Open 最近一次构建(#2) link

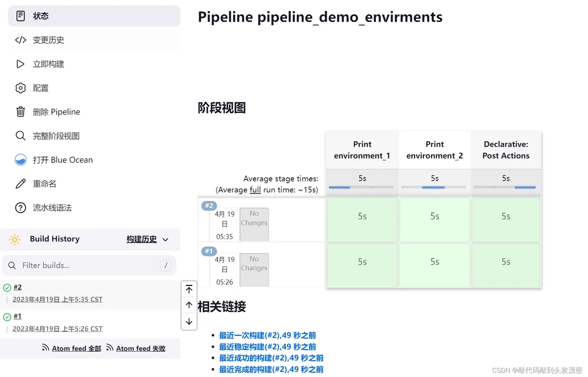tap(268, 335)
